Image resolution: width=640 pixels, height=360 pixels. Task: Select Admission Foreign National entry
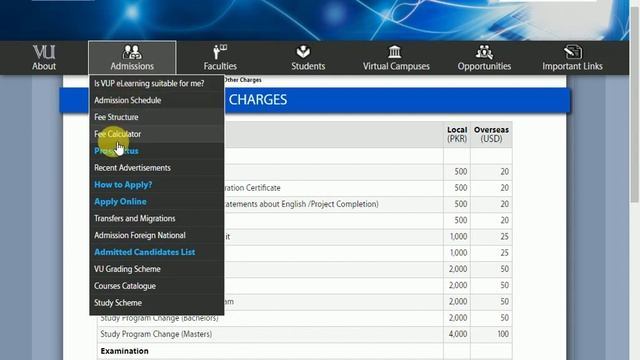point(140,236)
